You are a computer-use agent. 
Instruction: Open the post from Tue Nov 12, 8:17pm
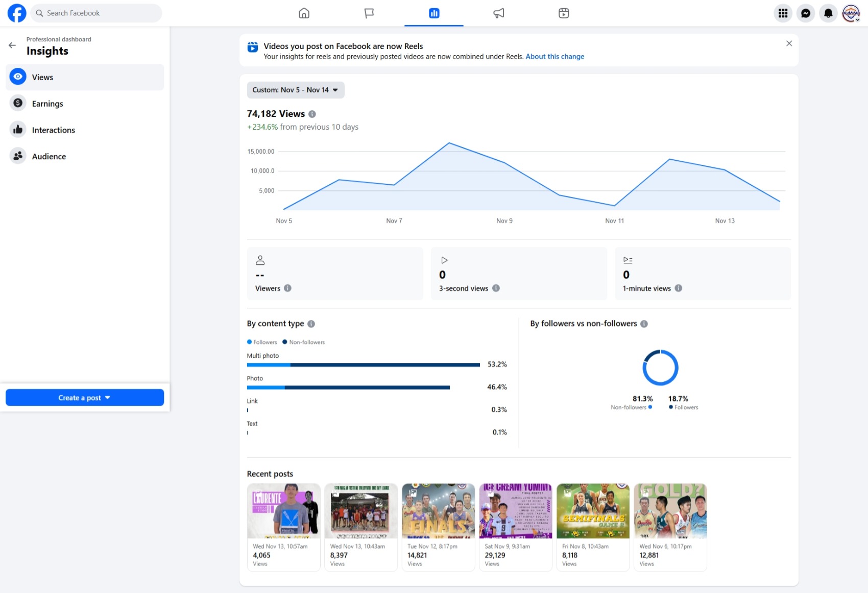tap(439, 527)
